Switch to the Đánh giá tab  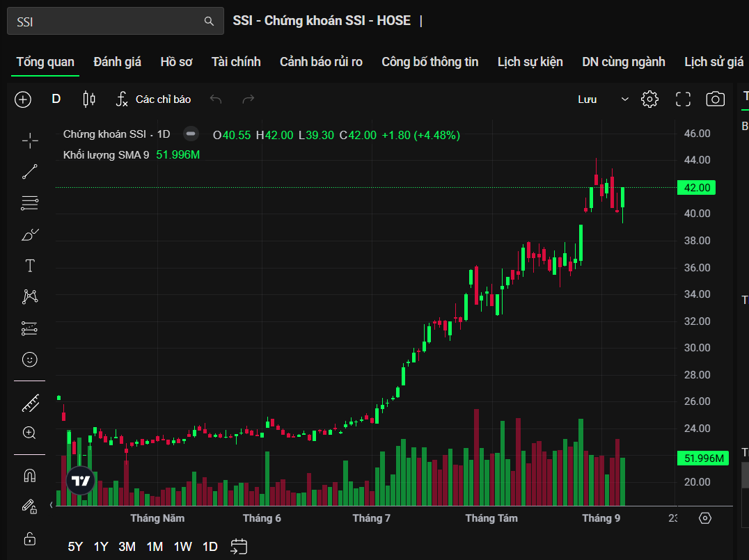(x=118, y=62)
